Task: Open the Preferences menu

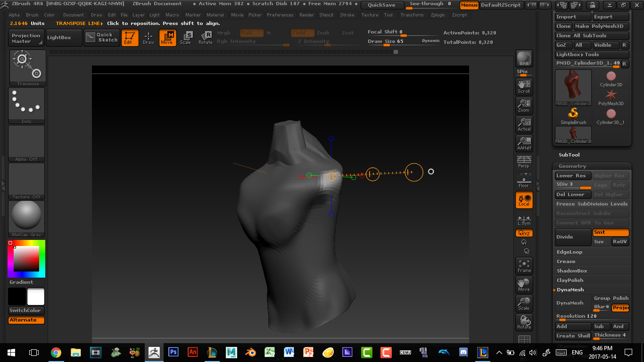Action: coord(280,15)
